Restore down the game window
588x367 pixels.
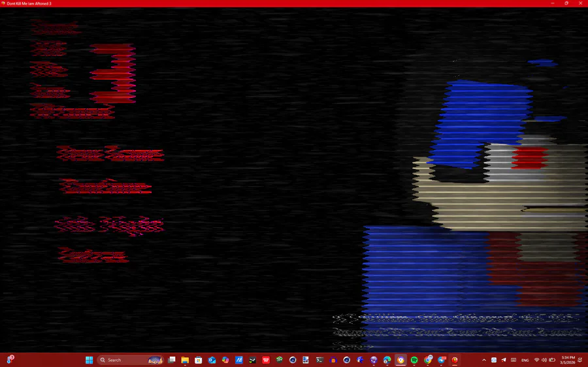click(x=566, y=3)
